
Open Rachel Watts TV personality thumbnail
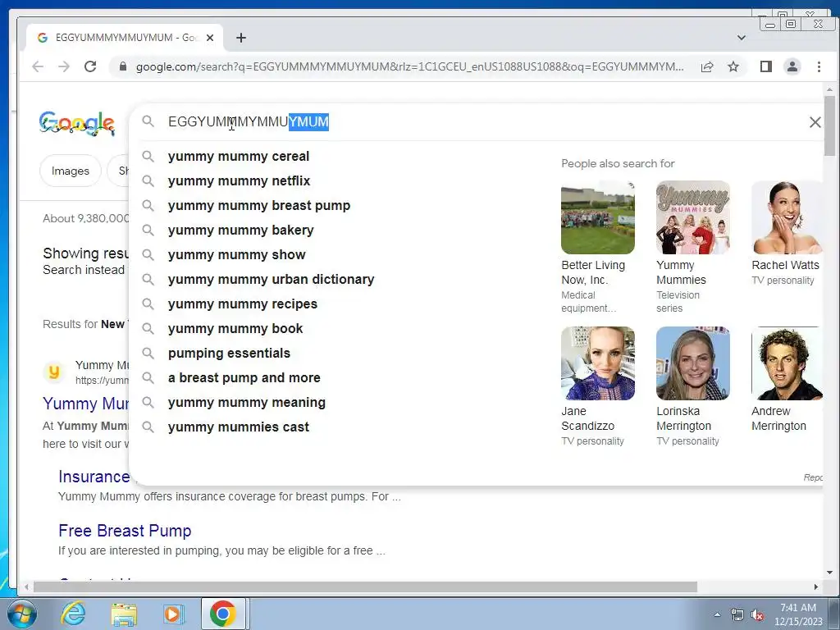point(787,217)
